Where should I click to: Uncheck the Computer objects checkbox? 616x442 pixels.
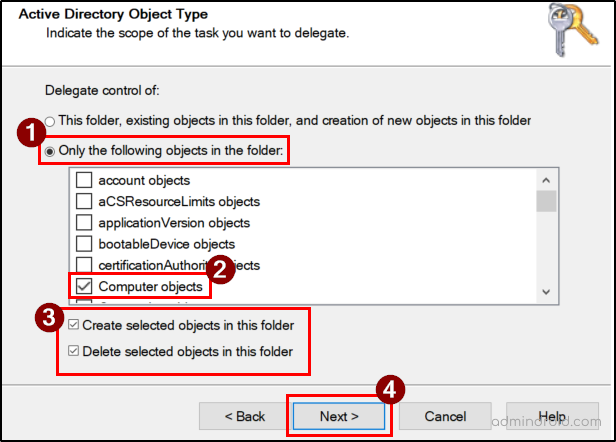pos(84,287)
